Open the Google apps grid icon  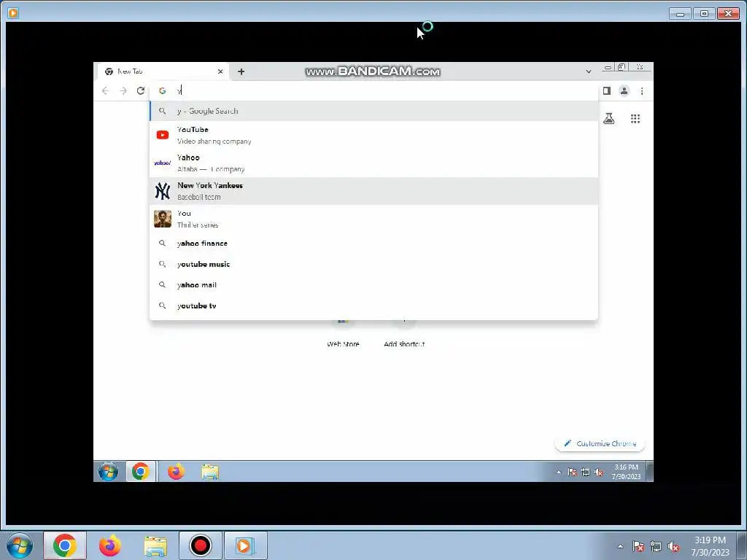tap(635, 119)
